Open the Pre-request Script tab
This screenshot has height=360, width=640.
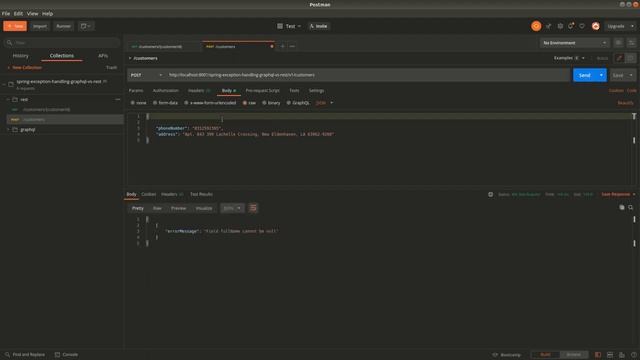point(262,91)
